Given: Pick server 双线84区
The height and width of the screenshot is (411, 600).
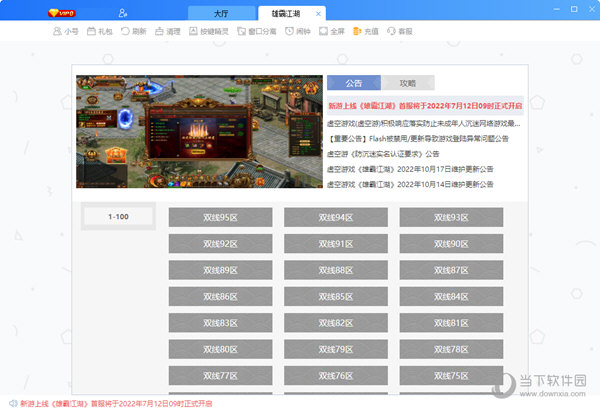Looking at the screenshot, I should click(x=452, y=297).
